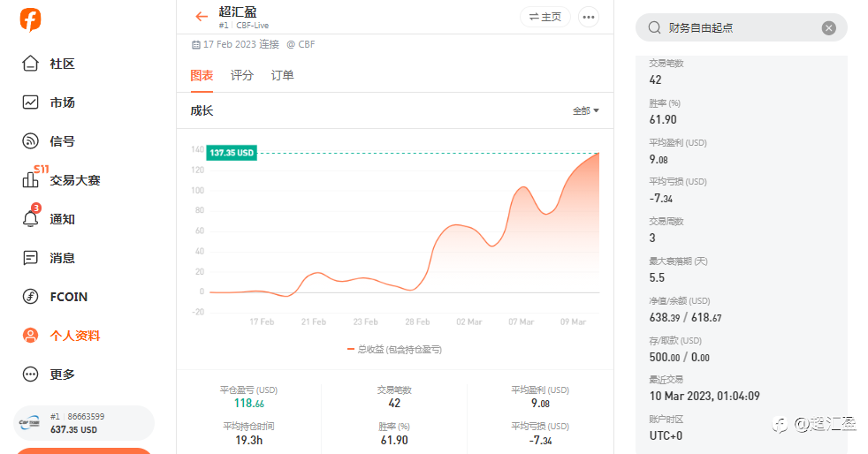Screen dimensions: 868x454
Task: Open the 社区 community home icon
Action: pyautogui.click(x=30, y=64)
